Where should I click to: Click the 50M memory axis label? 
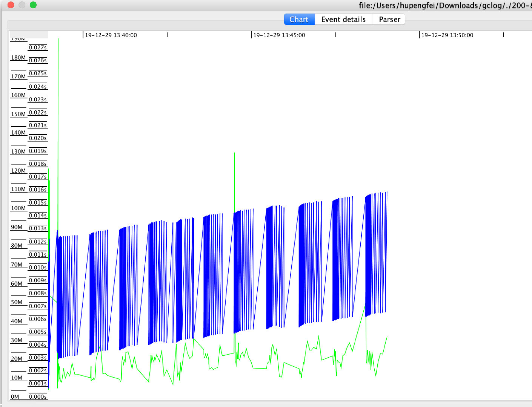17,302
